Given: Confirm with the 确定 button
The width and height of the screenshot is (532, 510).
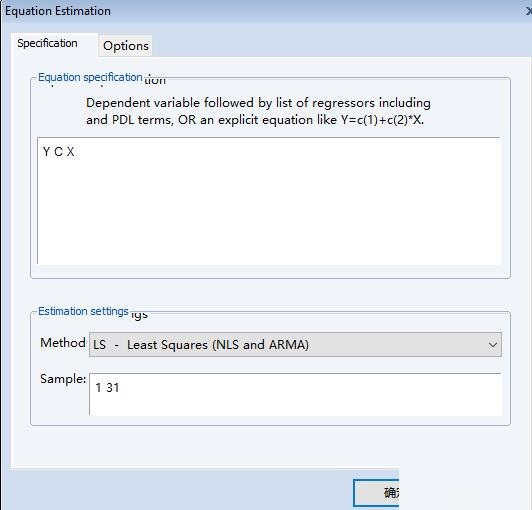Looking at the screenshot, I should tap(376, 493).
